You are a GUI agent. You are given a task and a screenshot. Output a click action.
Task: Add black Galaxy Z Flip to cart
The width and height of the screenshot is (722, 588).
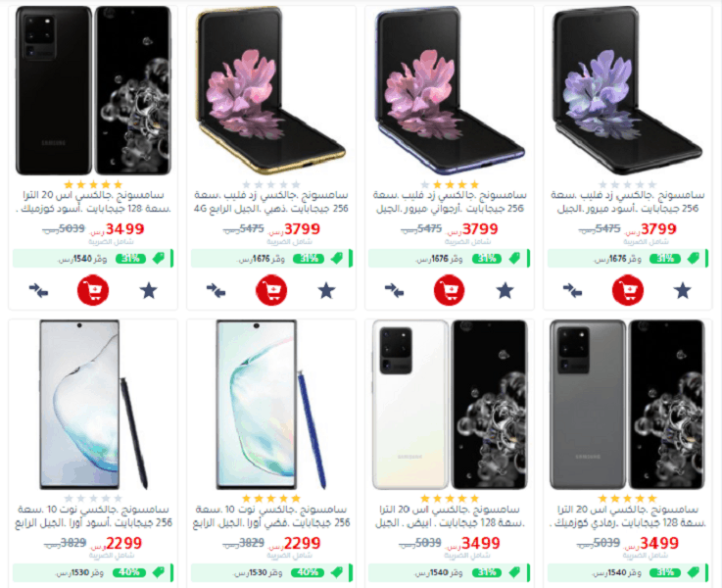(x=628, y=290)
